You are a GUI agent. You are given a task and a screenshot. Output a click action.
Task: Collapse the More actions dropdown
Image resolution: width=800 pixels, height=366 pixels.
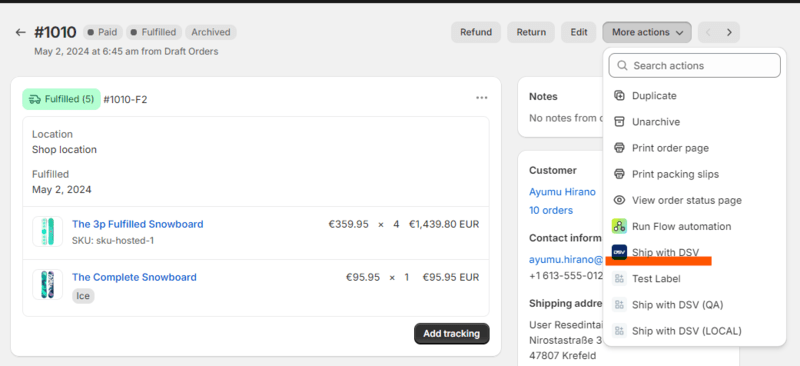[x=647, y=32]
